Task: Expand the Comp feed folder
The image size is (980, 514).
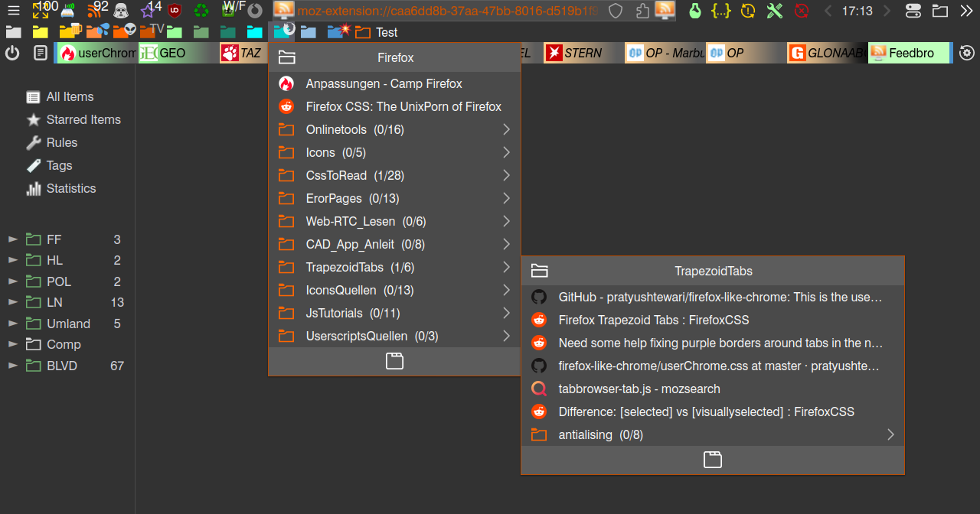Action: point(12,344)
